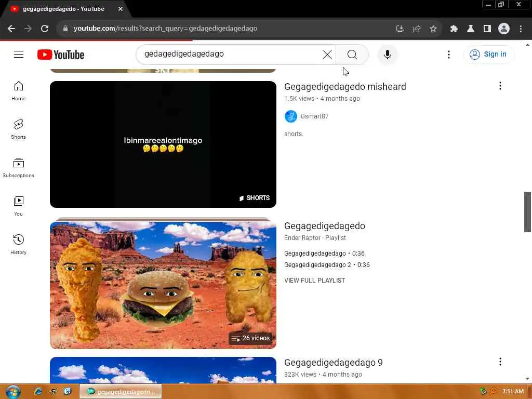Click title 'Gegagedigedagedo misheard'
The height and width of the screenshot is (399, 532).
[345, 87]
